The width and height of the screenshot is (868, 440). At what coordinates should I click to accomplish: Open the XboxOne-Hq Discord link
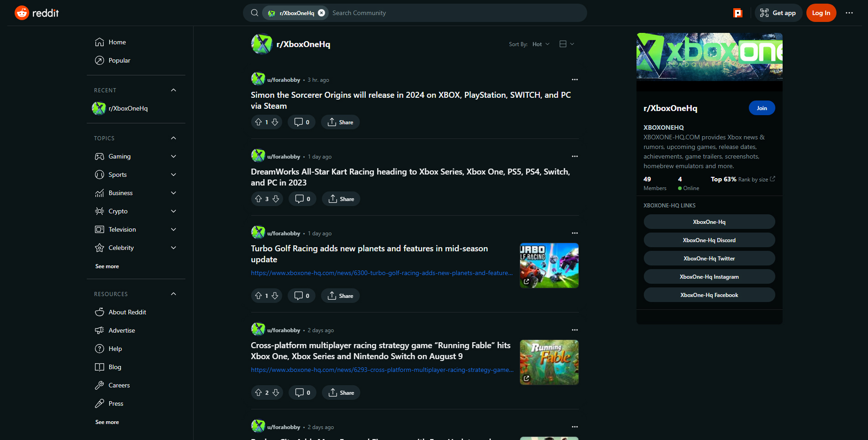709,240
